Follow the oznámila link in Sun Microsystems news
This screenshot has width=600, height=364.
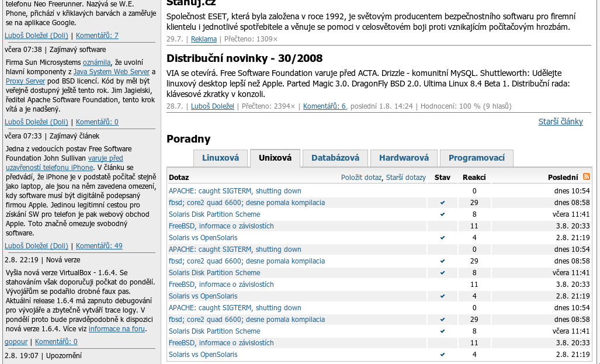tap(96, 63)
